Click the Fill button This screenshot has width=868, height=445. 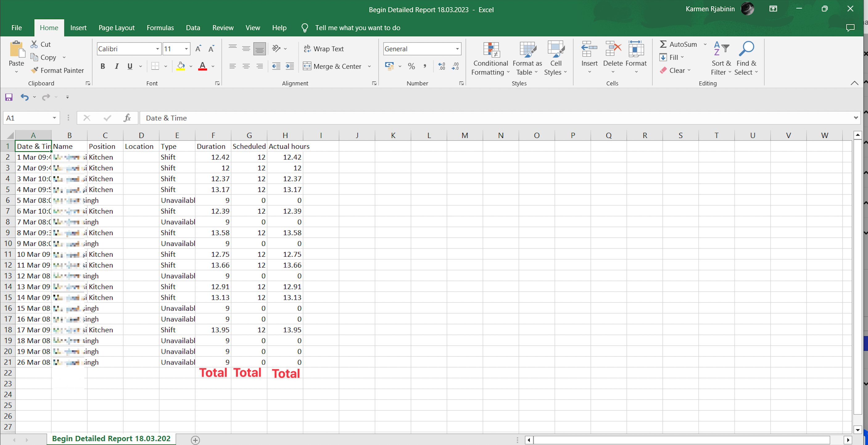(x=672, y=57)
